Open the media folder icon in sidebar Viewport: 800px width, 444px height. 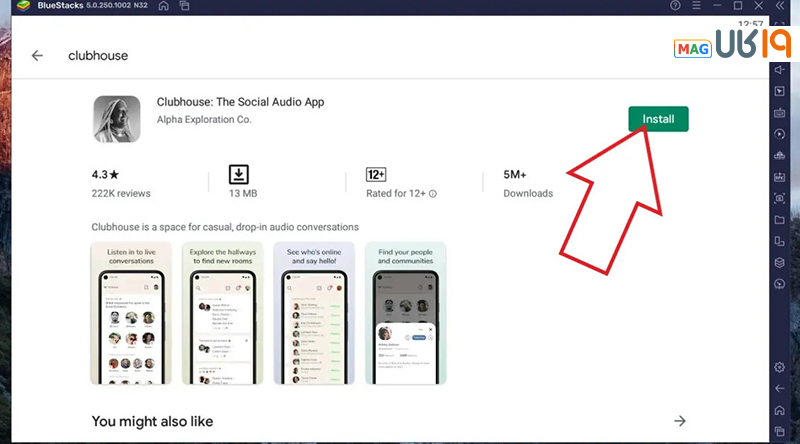click(x=779, y=220)
